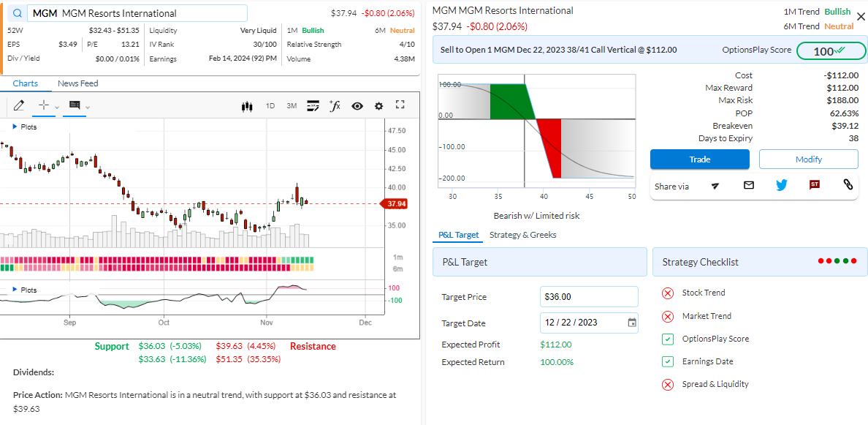868x425 pixels.
Task: Click the OptionsPlay Score passed checkbox
Action: tap(668, 339)
